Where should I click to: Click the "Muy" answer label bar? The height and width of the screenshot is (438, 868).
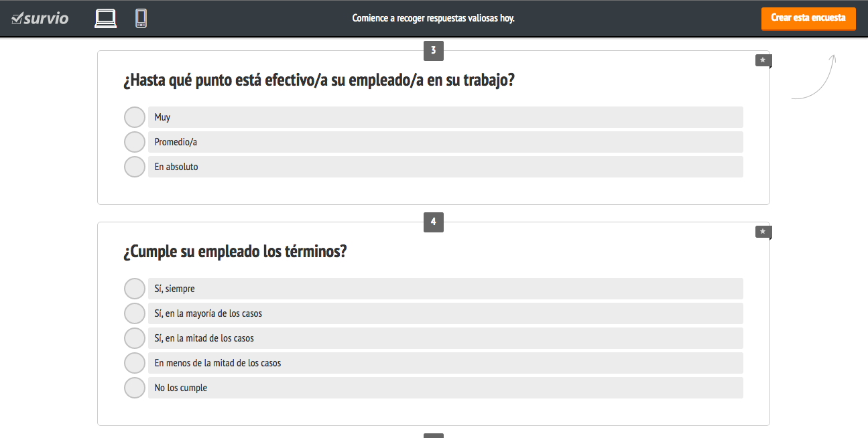pos(445,117)
